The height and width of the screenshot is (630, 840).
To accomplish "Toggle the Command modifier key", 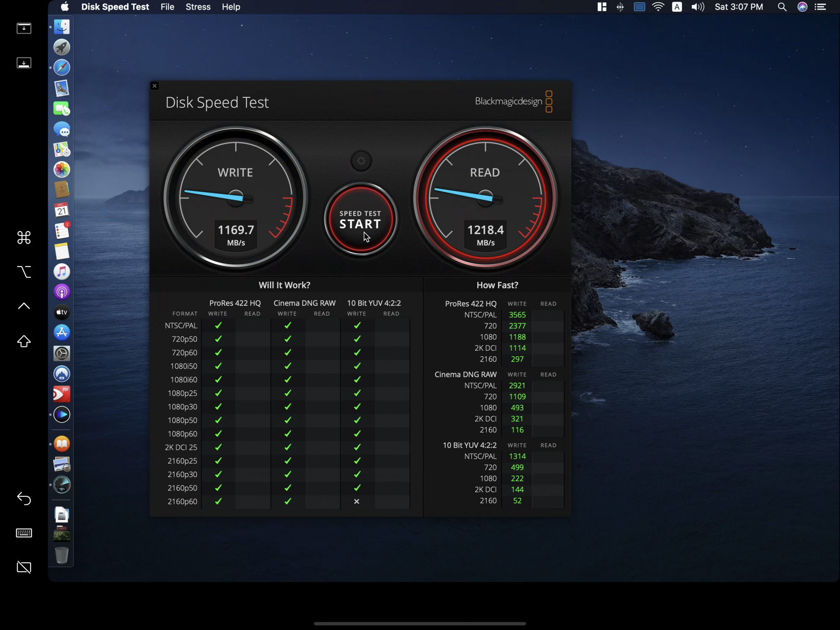I will [x=24, y=238].
